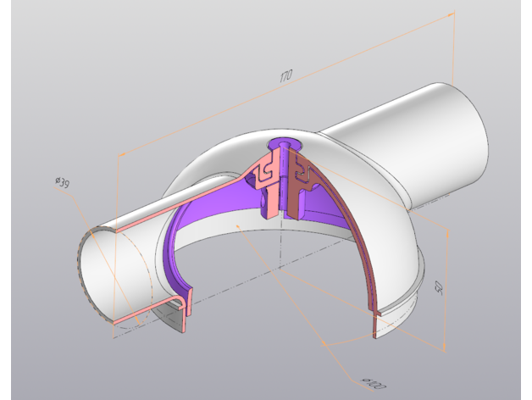Click the ⌀39 diameter dimension text
Viewport: 532px width, 400px height.
61,182
